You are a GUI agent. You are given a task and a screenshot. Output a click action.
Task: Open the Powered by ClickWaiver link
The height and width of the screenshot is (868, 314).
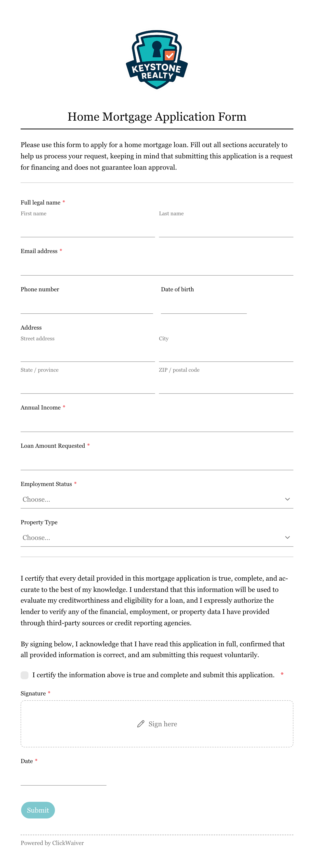click(x=52, y=843)
